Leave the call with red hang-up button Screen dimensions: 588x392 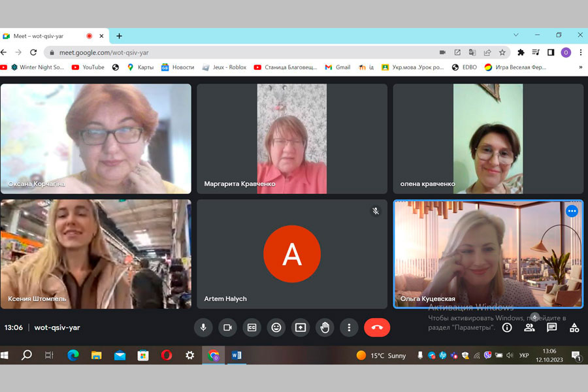pyautogui.click(x=377, y=327)
